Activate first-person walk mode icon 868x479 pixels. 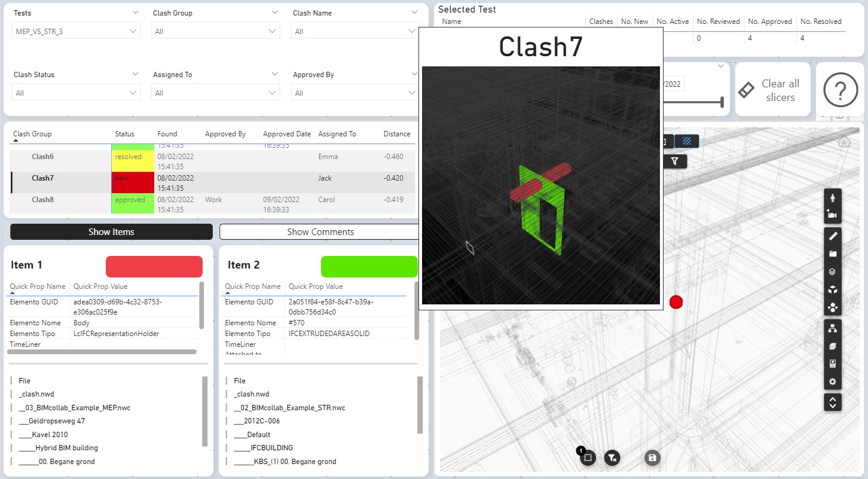[x=833, y=198]
